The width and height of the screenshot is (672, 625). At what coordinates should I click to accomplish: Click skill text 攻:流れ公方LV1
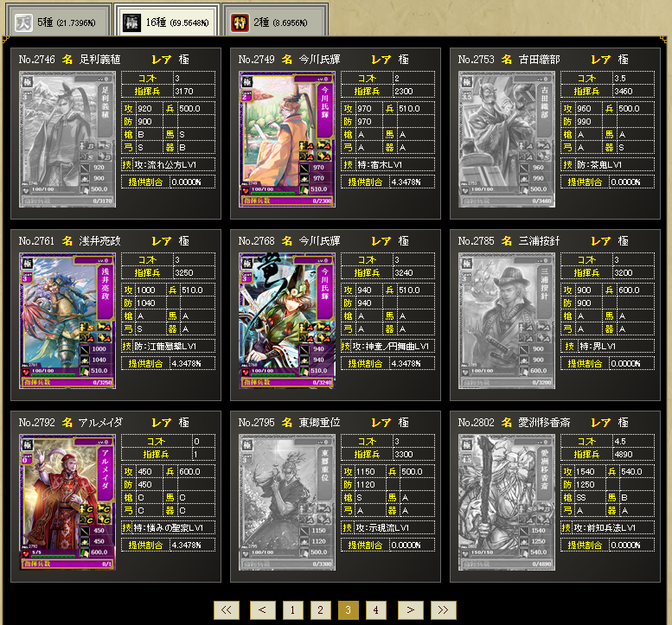(x=165, y=165)
